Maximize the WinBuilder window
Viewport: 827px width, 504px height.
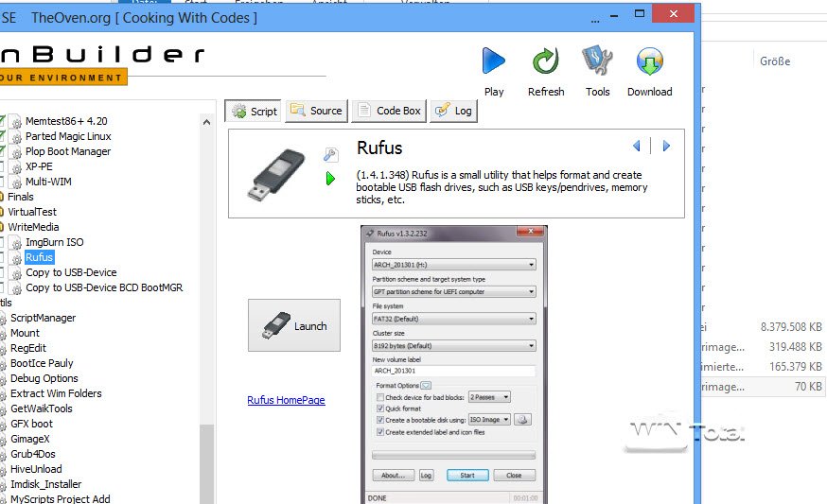pos(640,13)
